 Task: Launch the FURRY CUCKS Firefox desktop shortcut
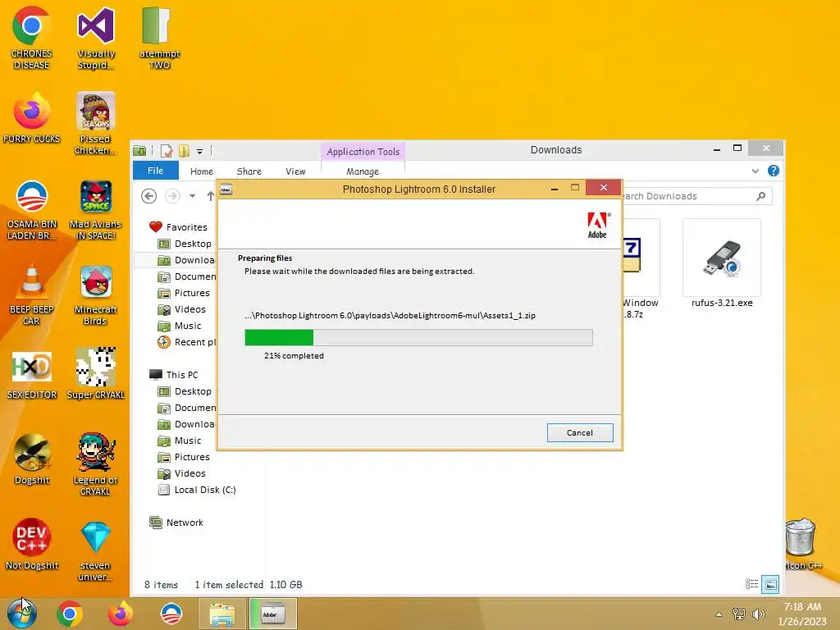pyautogui.click(x=31, y=118)
